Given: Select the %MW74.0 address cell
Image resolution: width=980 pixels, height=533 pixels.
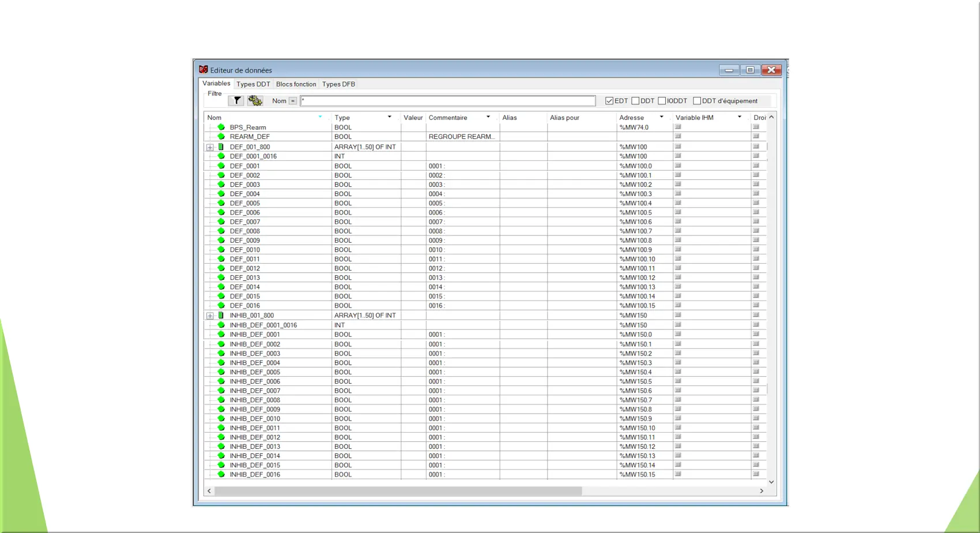Looking at the screenshot, I should 644,127.
